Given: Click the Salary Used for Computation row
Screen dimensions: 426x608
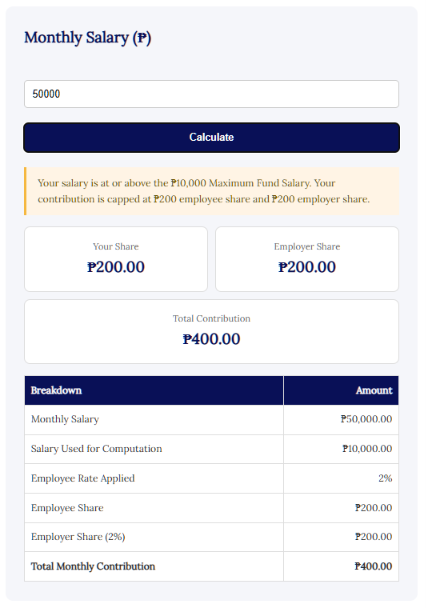Looking at the screenshot, I should coord(211,449).
